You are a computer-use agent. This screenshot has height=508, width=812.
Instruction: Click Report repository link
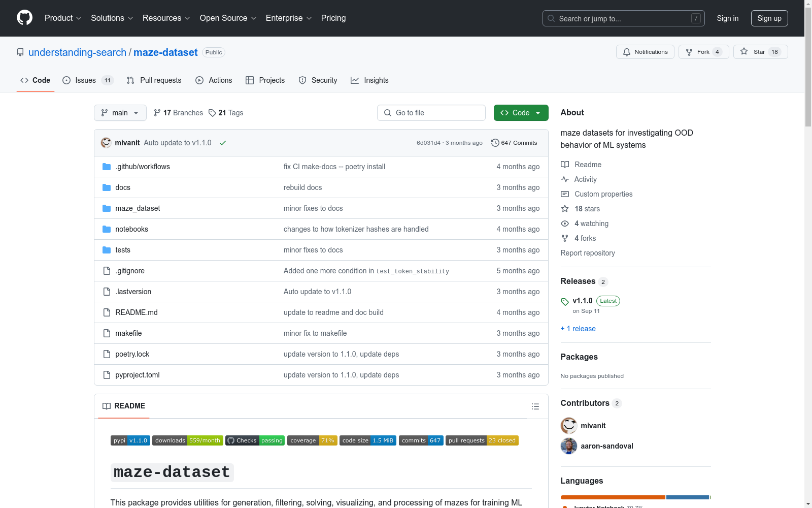(x=588, y=253)
